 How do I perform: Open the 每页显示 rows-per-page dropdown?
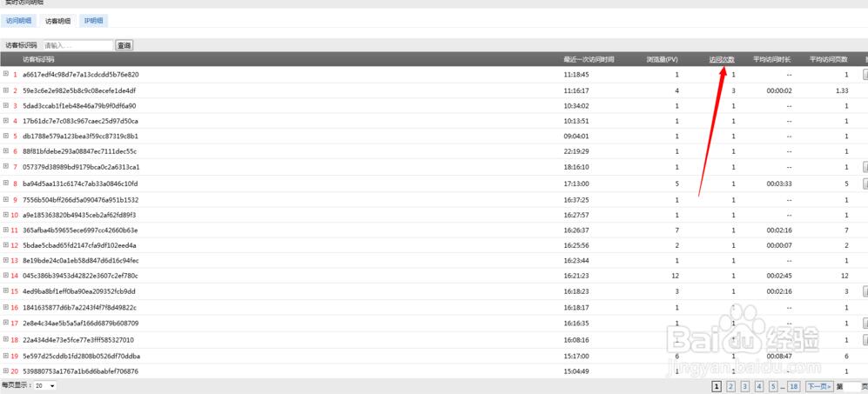(x=46, y=385)
